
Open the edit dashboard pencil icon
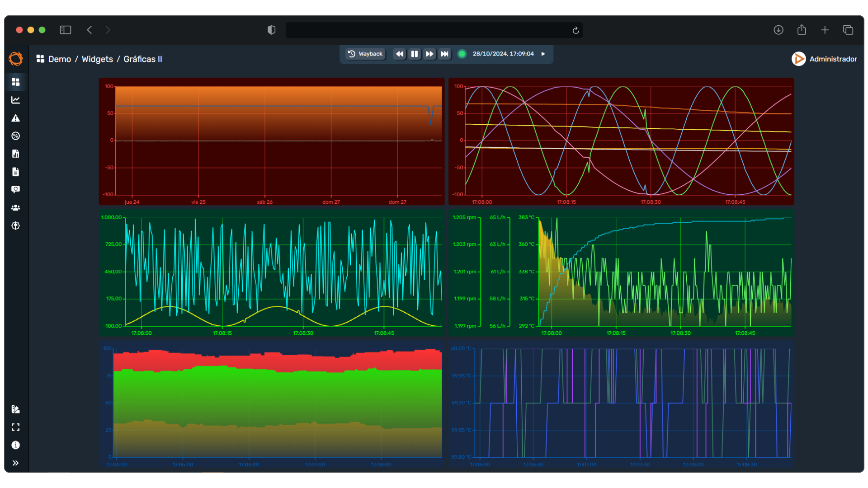tap(15, 409)
